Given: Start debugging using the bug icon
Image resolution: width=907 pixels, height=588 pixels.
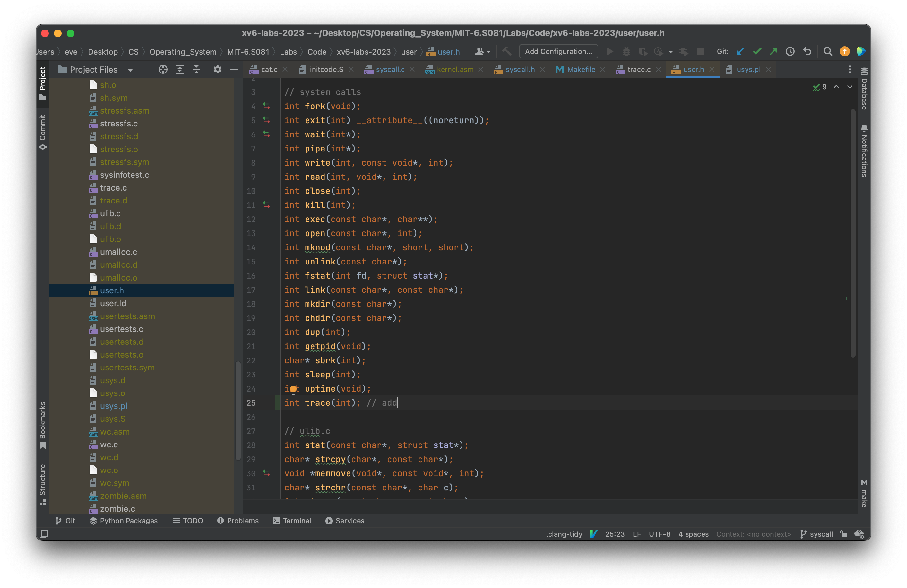Looking at the screenshot, I should 626,51.
